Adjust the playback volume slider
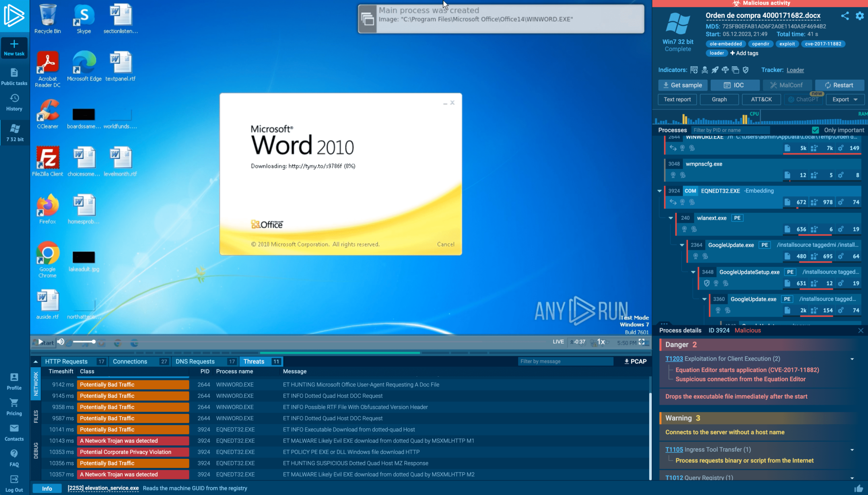Screen dimensions: 868x495 pos(84,342)
